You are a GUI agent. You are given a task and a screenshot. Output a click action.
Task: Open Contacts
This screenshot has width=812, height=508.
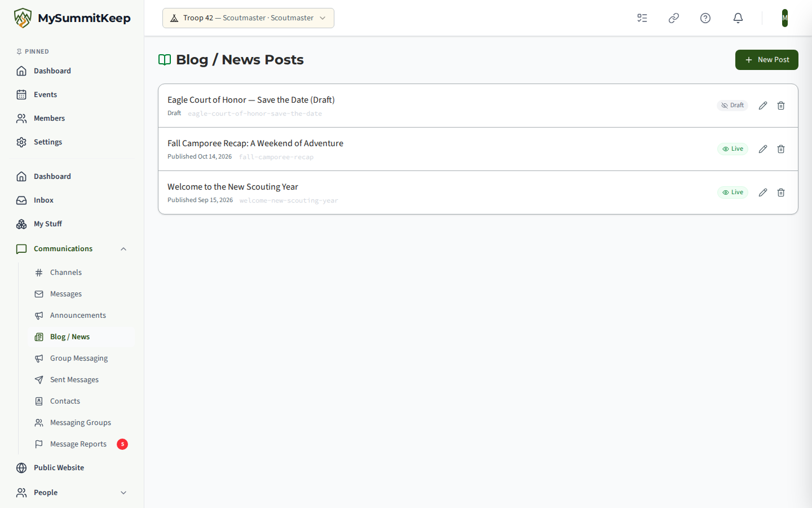[81, 401]
